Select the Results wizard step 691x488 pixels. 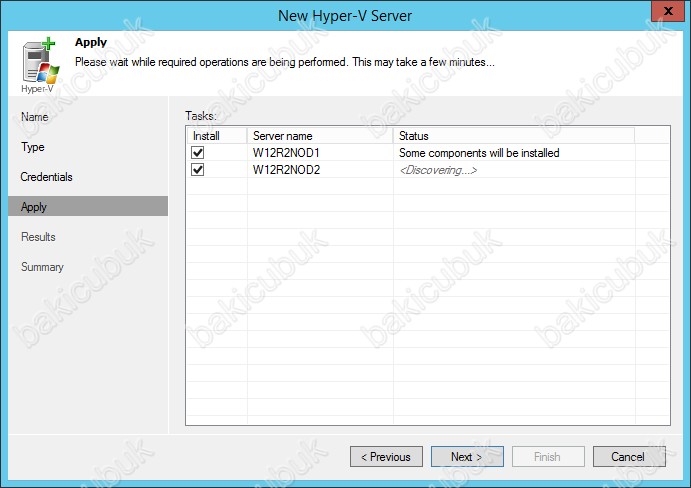pyautogui.click(x=38, y=237)
